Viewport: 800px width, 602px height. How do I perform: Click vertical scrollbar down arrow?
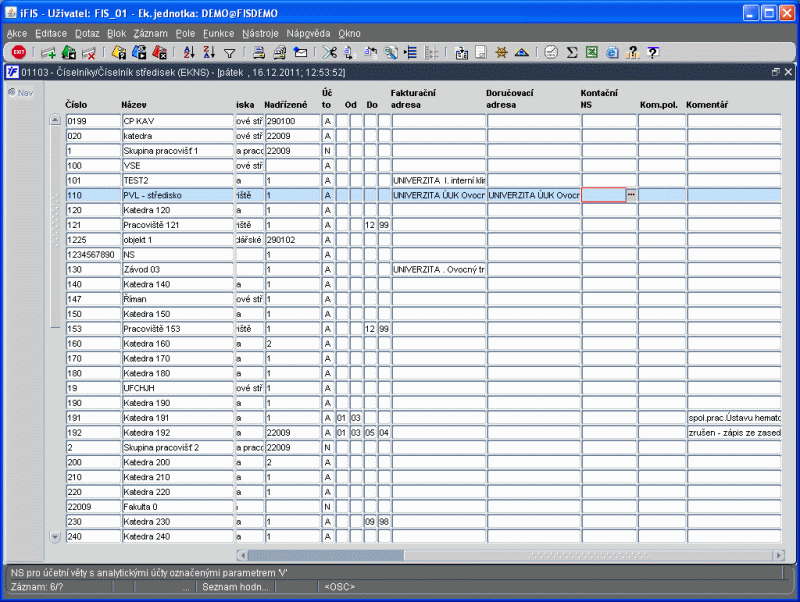point(55,536)
